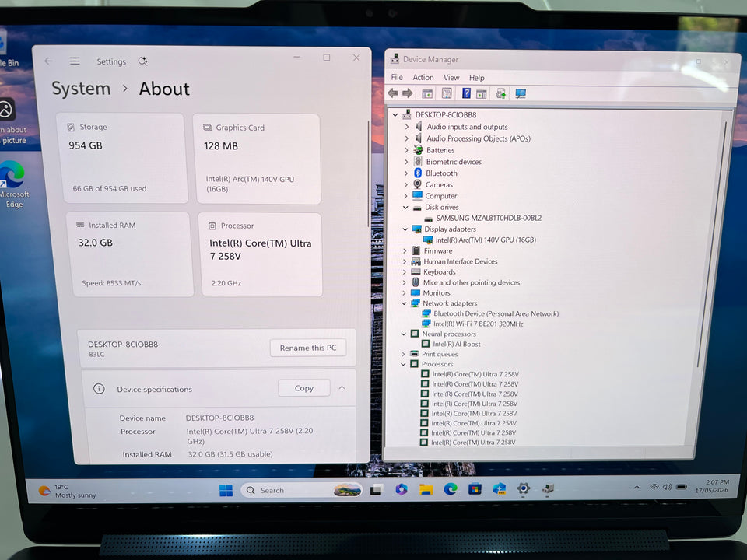Collapse the Display adapters node
This screenshot has width=747, height=560.
pos(405,229)
